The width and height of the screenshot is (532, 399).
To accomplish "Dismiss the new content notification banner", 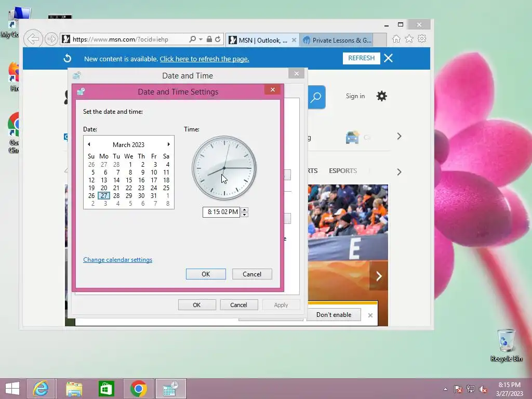I will [x=389, y=58].
